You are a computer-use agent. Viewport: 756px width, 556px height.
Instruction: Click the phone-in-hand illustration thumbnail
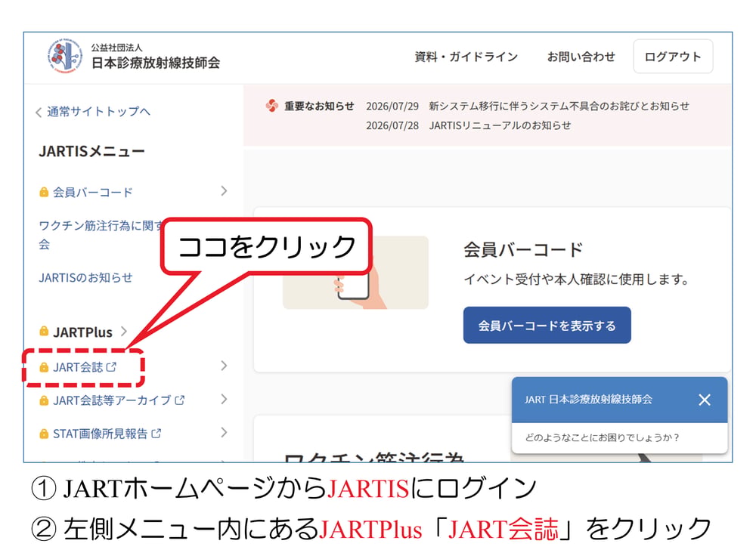point(355,272)
